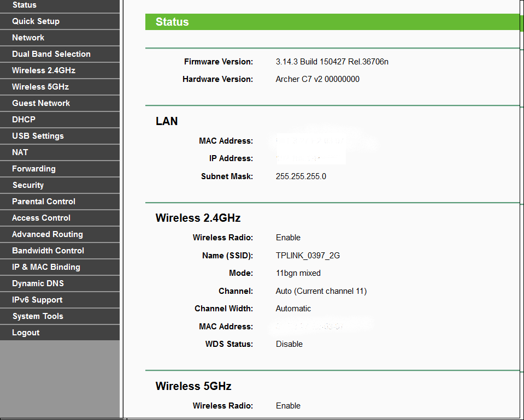The width and height of the screenshot is (524, 420).
Task: Go to Guest Network settings
Action: point(40,103)
